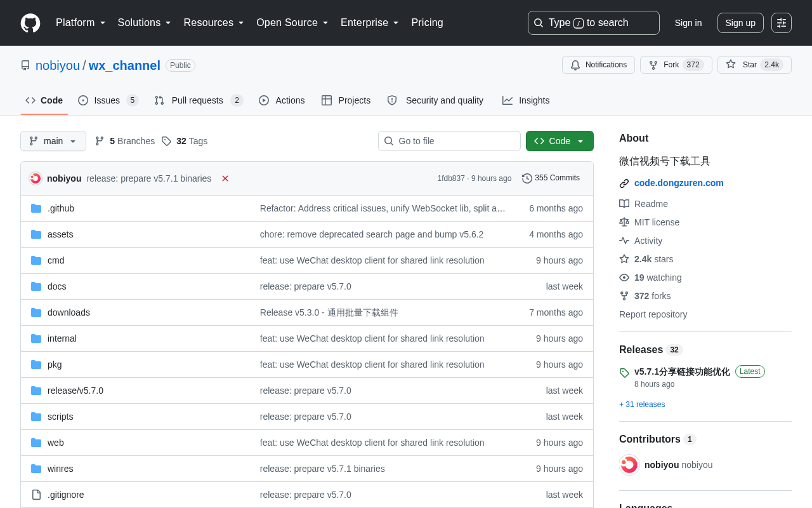The width and height of the screenshot is (812, 508).
Task: Expand the green Code clone dropdown
Action: point(560,141)
